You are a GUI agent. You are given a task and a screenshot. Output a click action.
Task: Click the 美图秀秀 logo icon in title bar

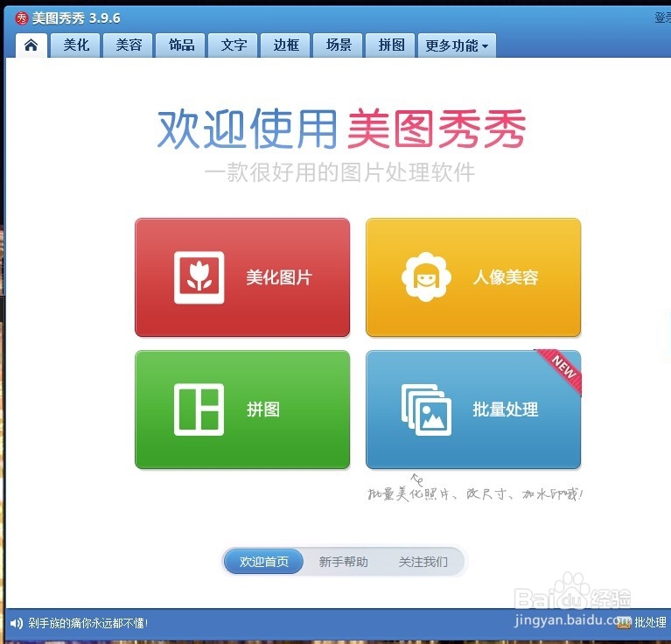coord(21,18)
